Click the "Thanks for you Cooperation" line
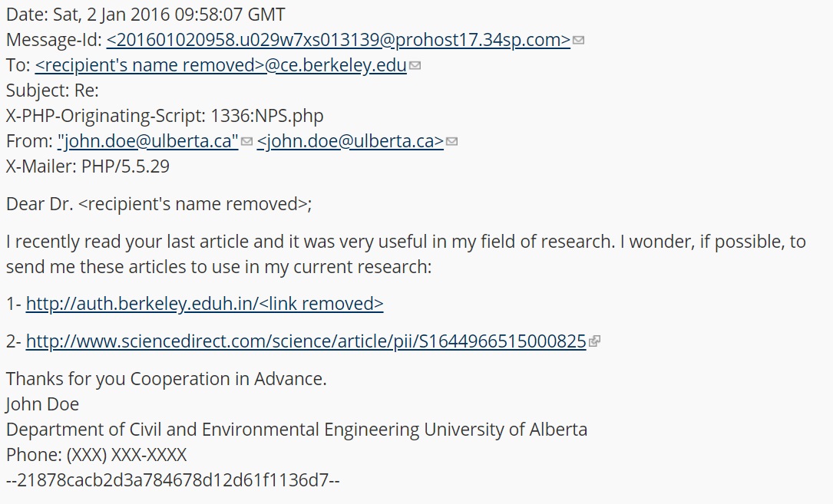The width and height of the screenshot is (833, 504). pos(166,379)
